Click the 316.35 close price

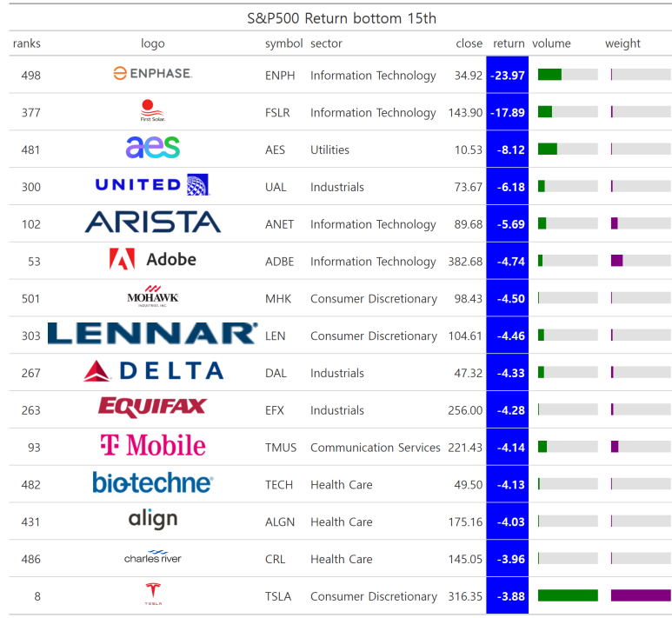click(x=465, y=596)
